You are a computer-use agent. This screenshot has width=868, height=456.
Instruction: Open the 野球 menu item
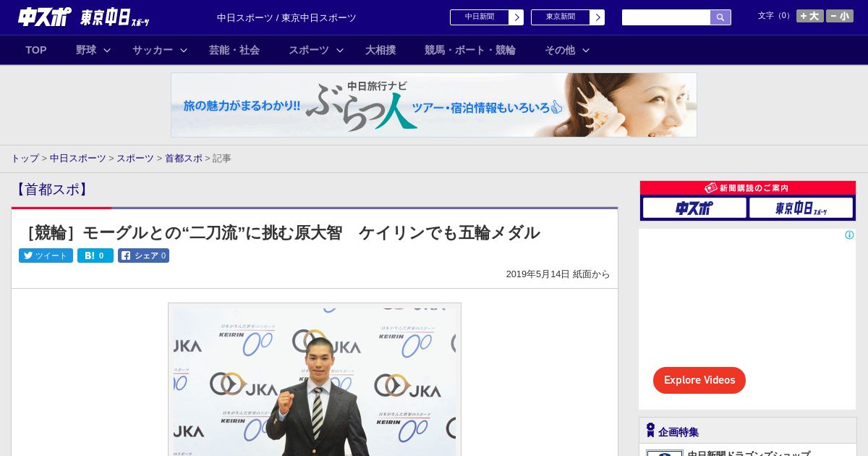point(86,50)
